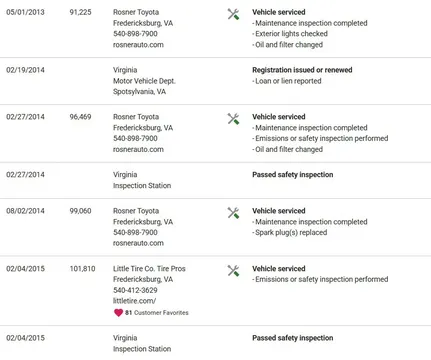Screen dimensions: 431x360
Task: Click service wrench icon for 08/02/2014 entry
Action: click(x=233, y=213)
